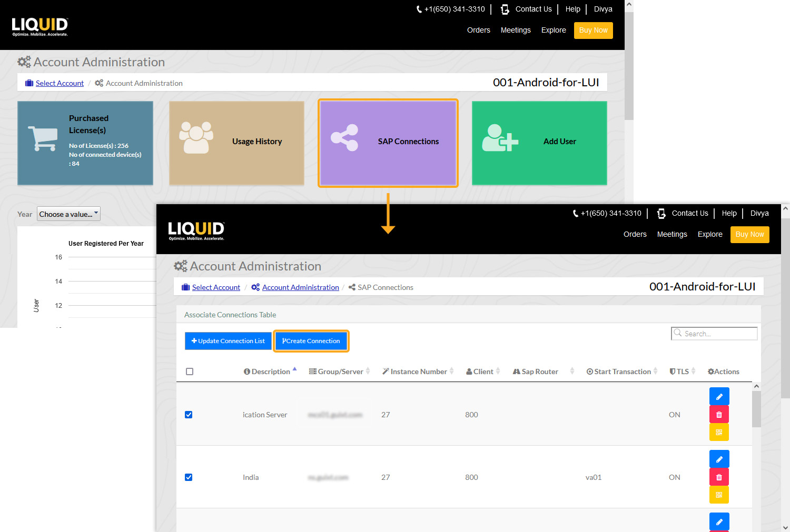
Task: Open SAP Connections tile in back window
Action: pyautogui.click(x=388, y=143)
